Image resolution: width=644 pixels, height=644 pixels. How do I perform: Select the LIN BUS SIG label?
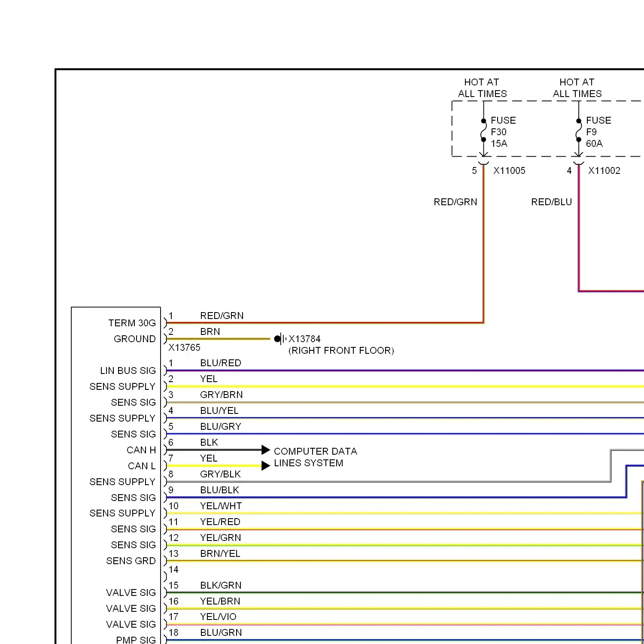[x=128, y=371]
